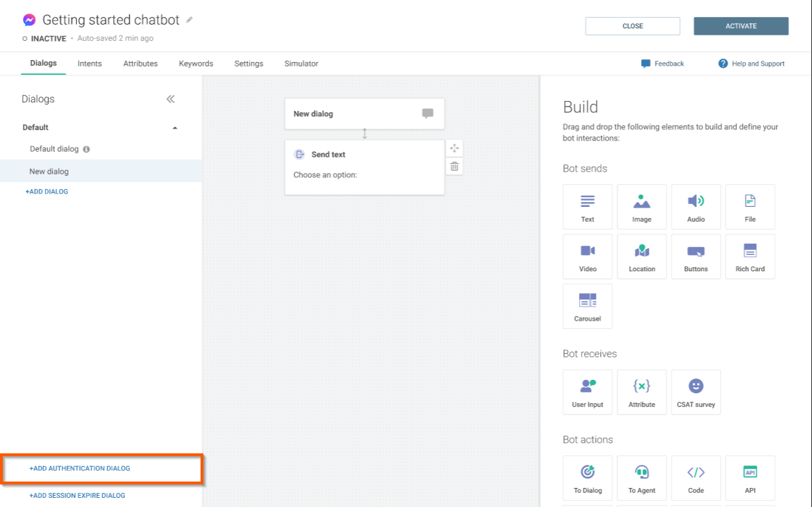Image resolution: width=812 pixels, height=507 pixels.
Task: Click the +Add Dialog link
Action: click(47, 191)
